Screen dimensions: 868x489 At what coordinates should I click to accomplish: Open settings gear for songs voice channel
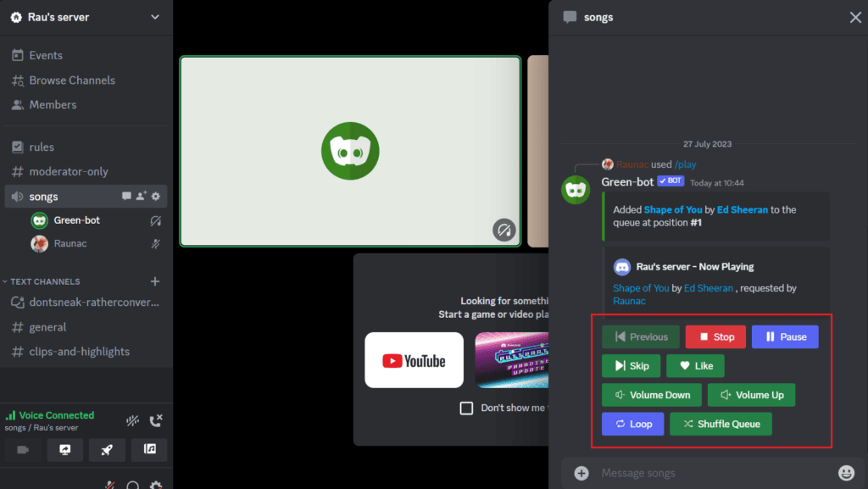tap(155, 197)
